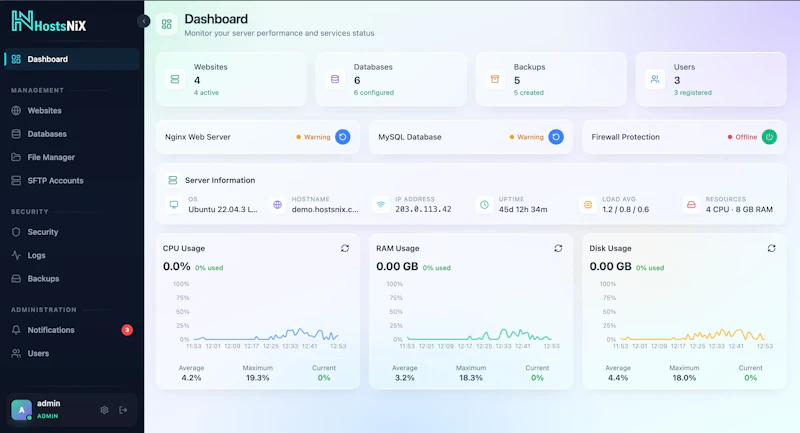Click the Users card people icon
The image size is (800, 433).
click(655, 80)
